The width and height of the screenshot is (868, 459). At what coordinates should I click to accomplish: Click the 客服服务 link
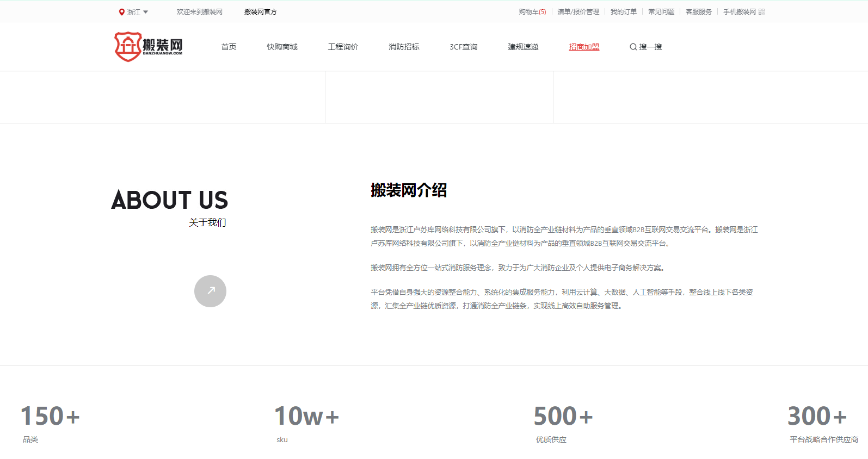[x=698, y=12]
